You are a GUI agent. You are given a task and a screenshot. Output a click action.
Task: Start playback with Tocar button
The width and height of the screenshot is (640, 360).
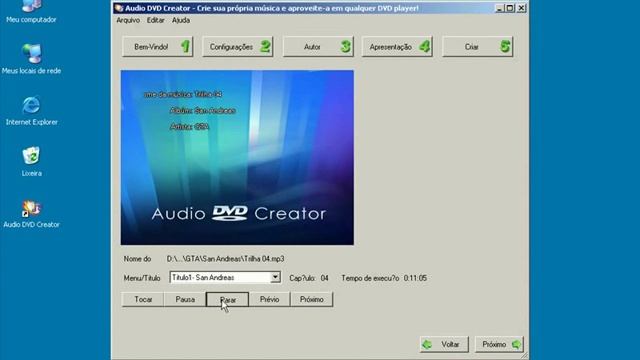(x=143, y=299)
